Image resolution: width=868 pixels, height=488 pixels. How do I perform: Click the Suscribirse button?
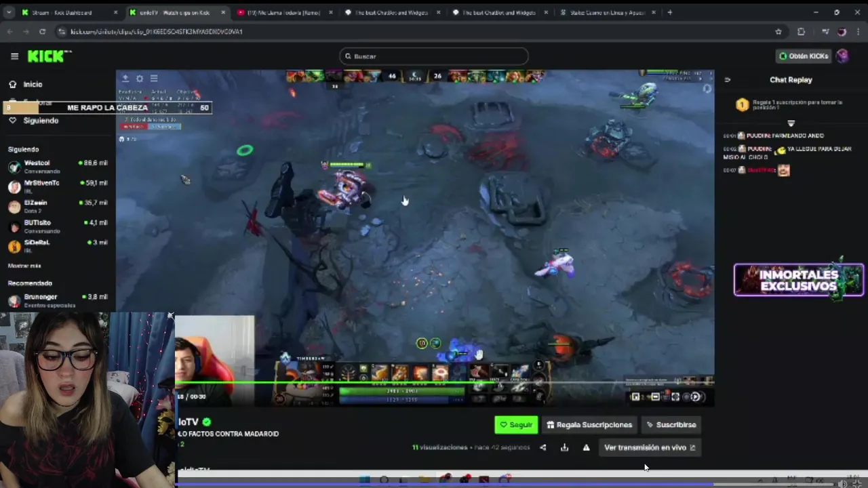click(x=671, y=425)
